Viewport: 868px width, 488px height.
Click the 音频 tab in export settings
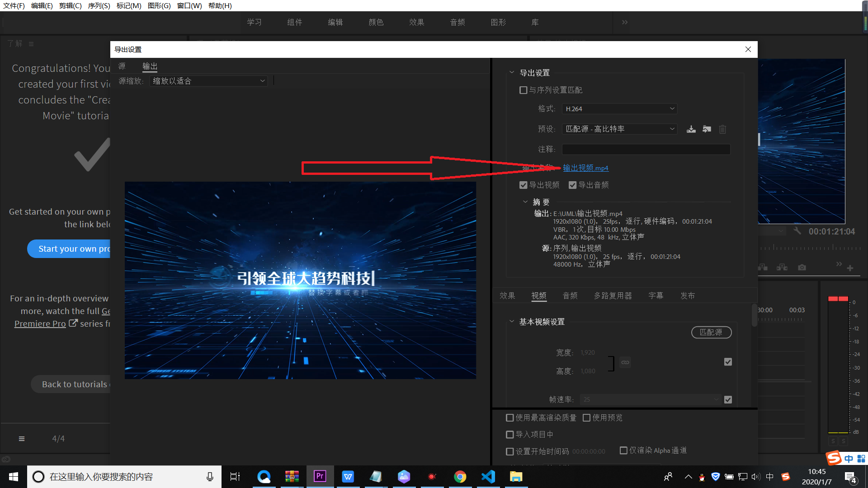(569, 296)
